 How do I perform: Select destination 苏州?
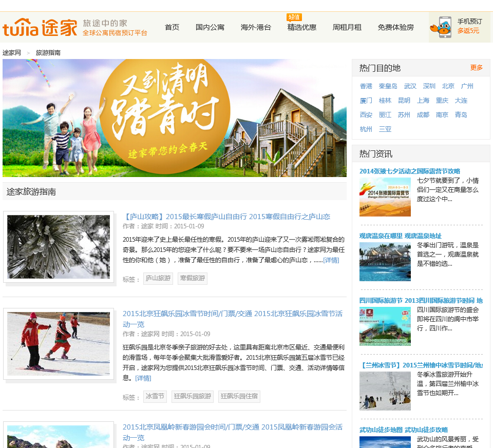(404, 114)
